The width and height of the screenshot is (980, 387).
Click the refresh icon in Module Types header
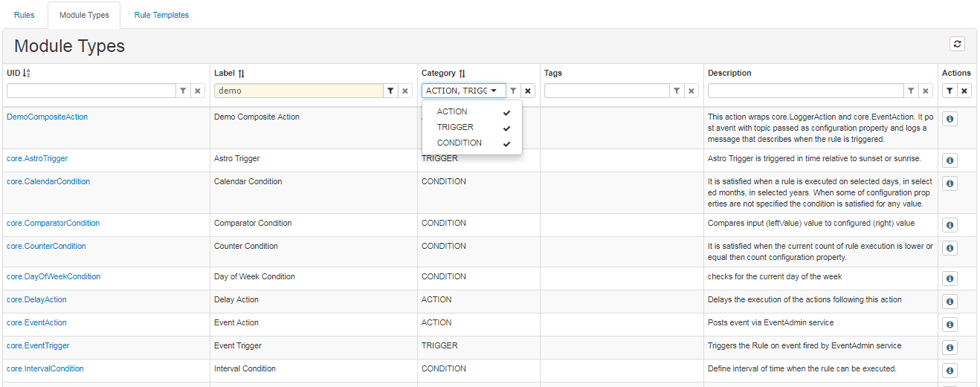(x=957, y=44)
